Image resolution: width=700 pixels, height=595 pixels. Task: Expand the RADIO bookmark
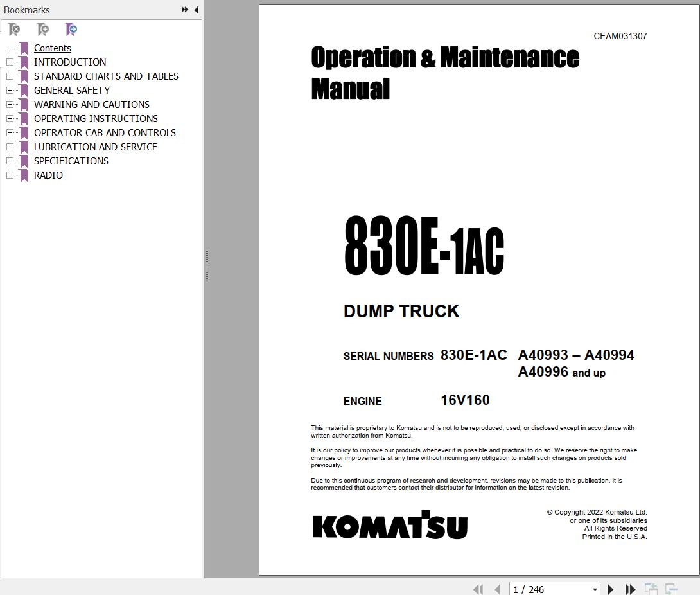[x=10, y=175]
